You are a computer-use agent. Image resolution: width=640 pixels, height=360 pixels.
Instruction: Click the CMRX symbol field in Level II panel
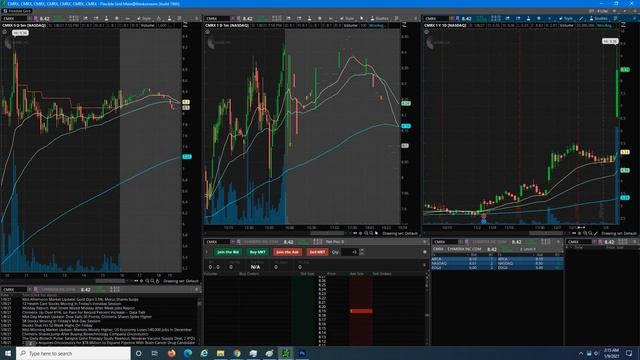(446, 242)
